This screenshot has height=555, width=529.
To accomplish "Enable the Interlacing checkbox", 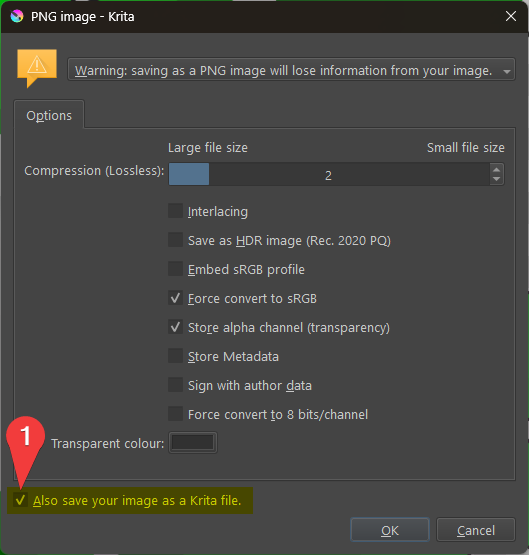I will tap(175, 211).
